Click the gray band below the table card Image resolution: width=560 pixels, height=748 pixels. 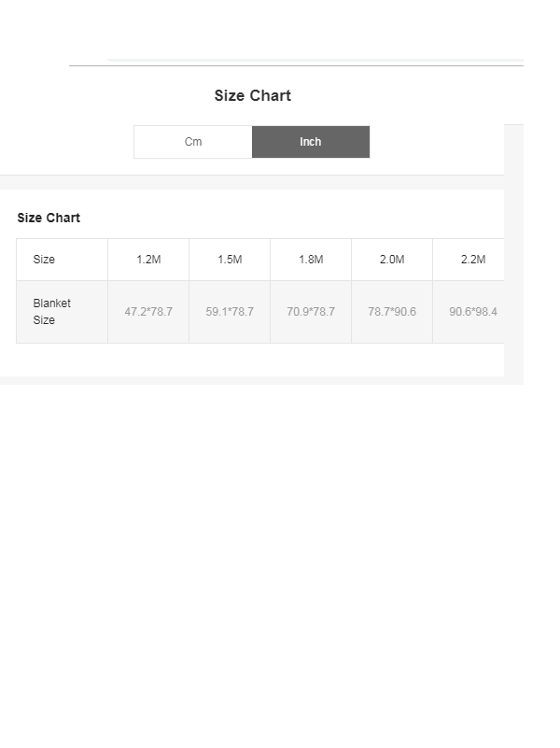pos(252,380)
